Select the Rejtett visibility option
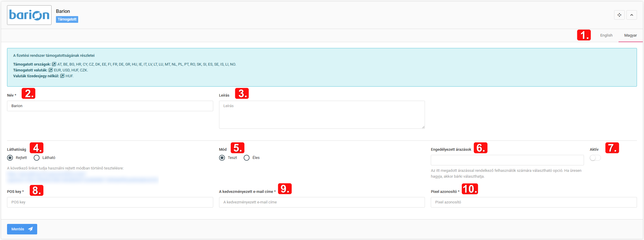The image size is (644, 240). coord(10,158)
